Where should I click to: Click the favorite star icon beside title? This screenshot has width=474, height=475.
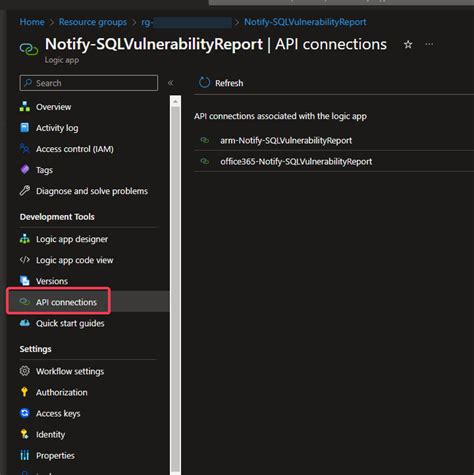click(x=408, y=44)
